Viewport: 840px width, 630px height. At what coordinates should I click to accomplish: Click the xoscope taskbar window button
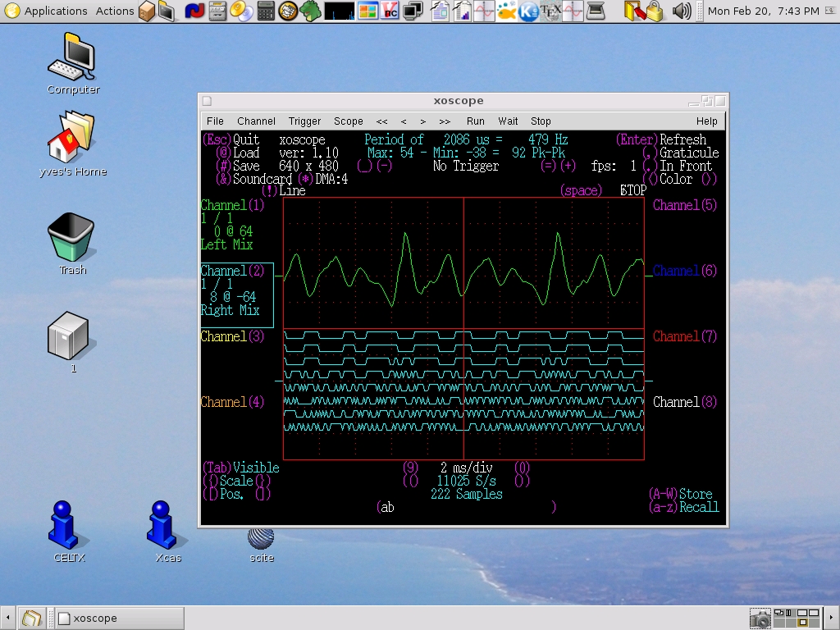[x=120, y=619]
